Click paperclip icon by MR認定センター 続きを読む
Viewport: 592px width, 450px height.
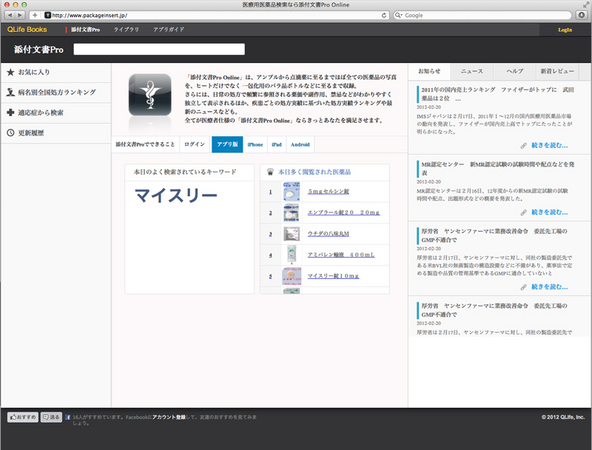[x=523, y=213]
